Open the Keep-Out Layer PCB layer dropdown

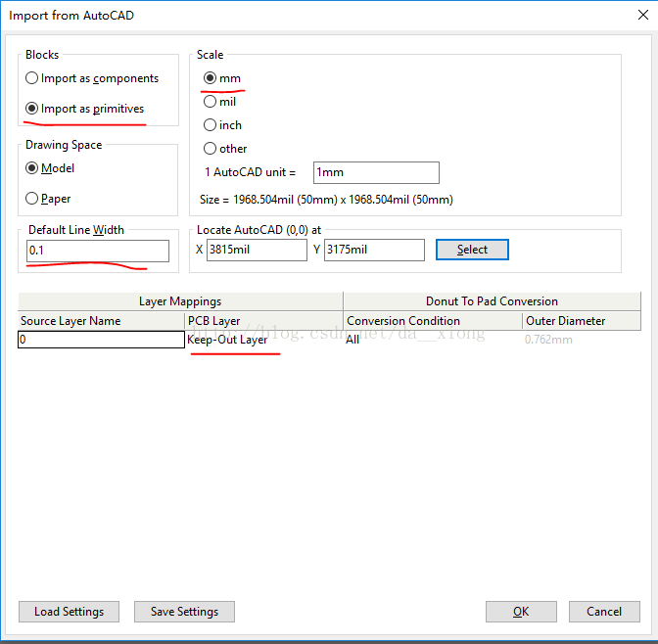[x=262, y=340]
